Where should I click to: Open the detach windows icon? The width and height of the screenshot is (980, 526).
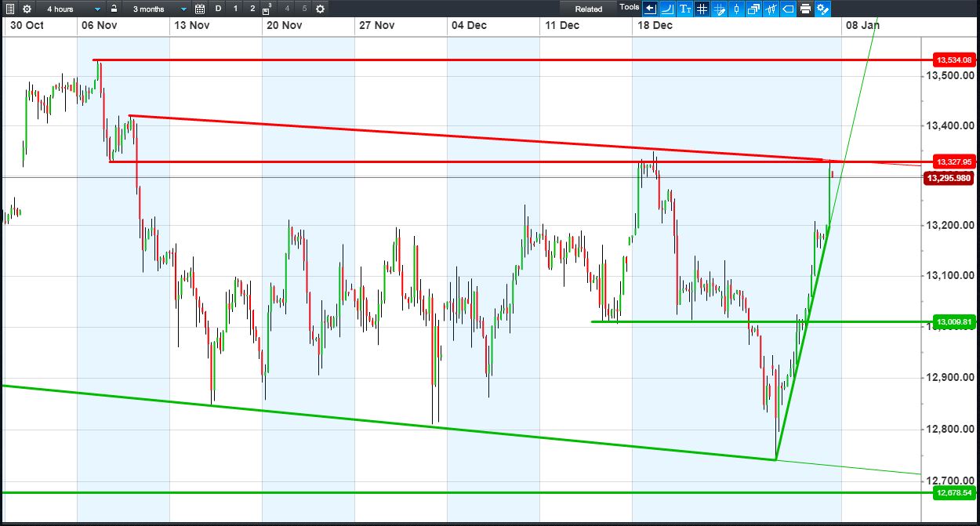753,9
